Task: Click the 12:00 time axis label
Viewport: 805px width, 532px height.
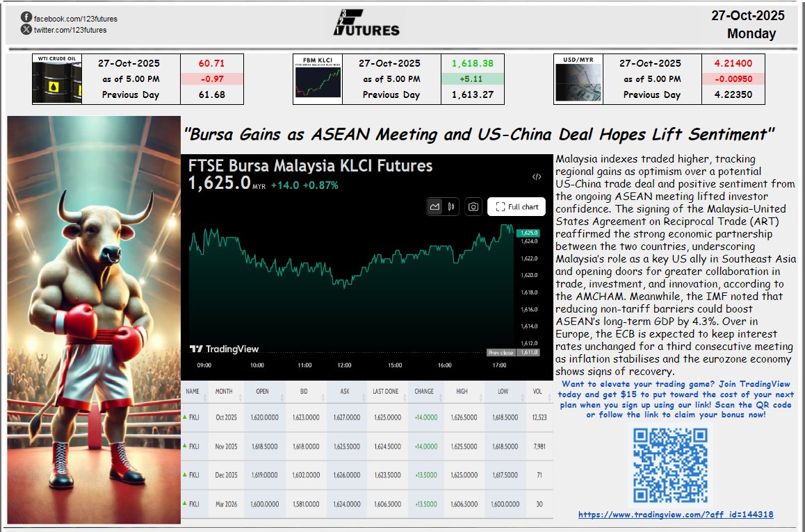Action: pos(345,365)
